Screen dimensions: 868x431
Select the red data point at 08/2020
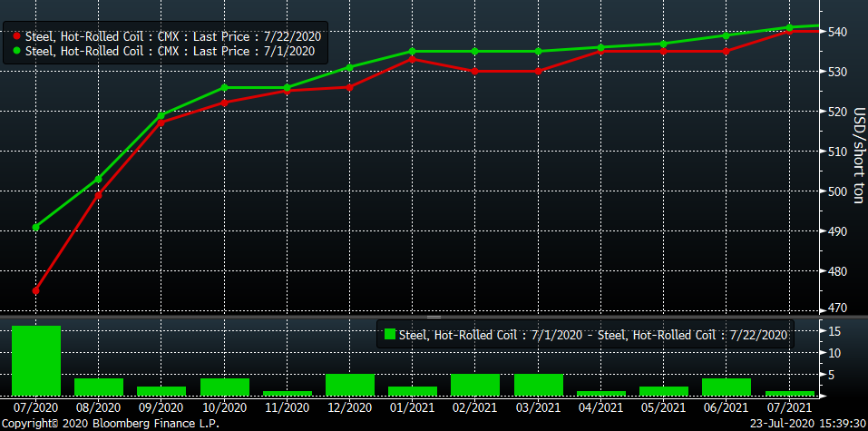[98, 194]
